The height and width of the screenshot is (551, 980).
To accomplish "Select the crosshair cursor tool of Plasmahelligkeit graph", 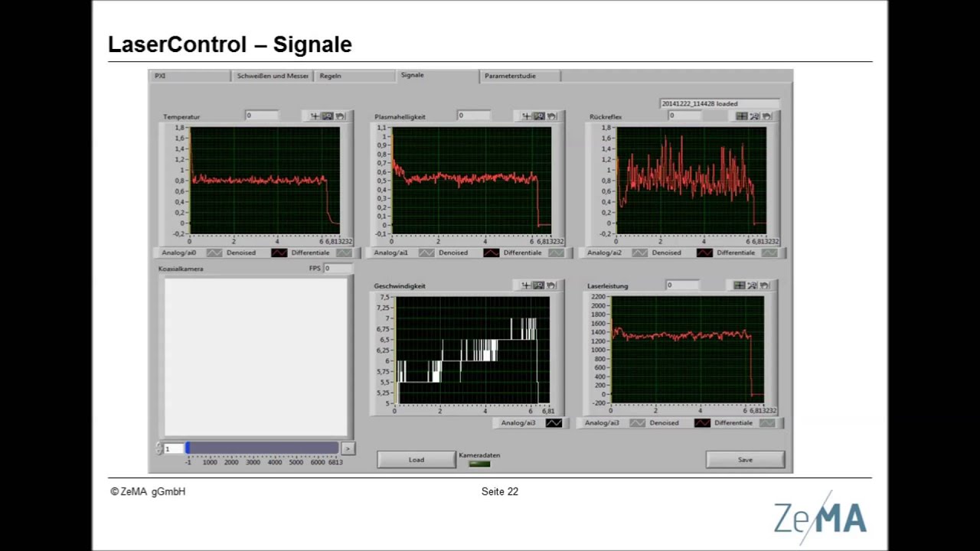I will tap(526, 116).
